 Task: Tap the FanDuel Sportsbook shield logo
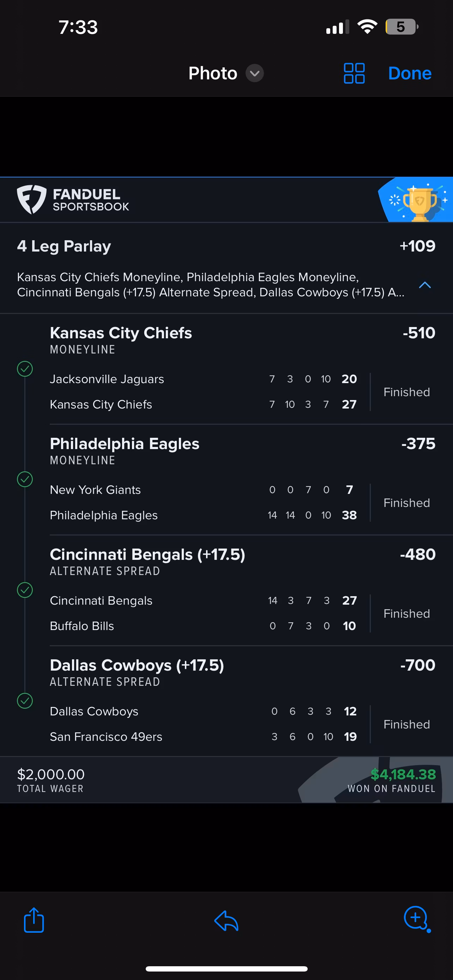click(31, 199)
